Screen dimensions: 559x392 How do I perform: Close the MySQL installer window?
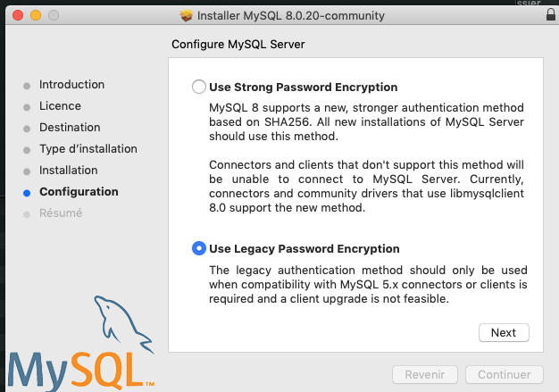pos(20,16)
